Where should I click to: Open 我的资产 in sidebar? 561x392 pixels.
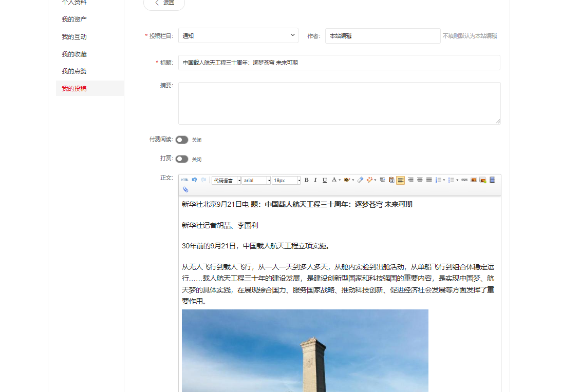(x=74, y=19)
